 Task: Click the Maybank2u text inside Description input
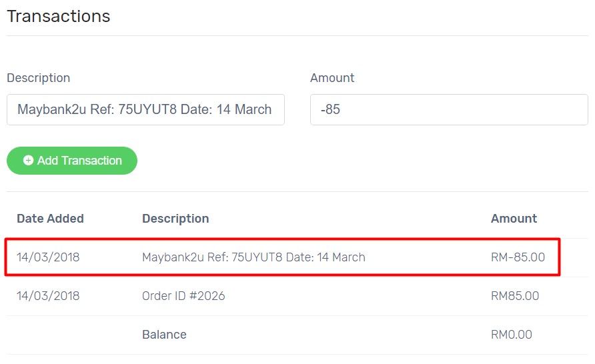(x=52, y=109)
